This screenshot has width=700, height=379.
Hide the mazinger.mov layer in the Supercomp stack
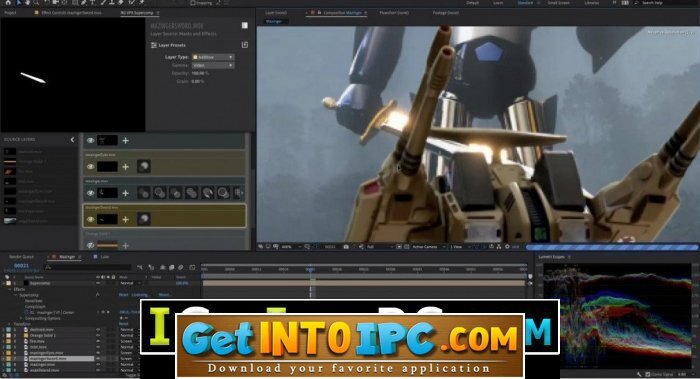[90, 193]
